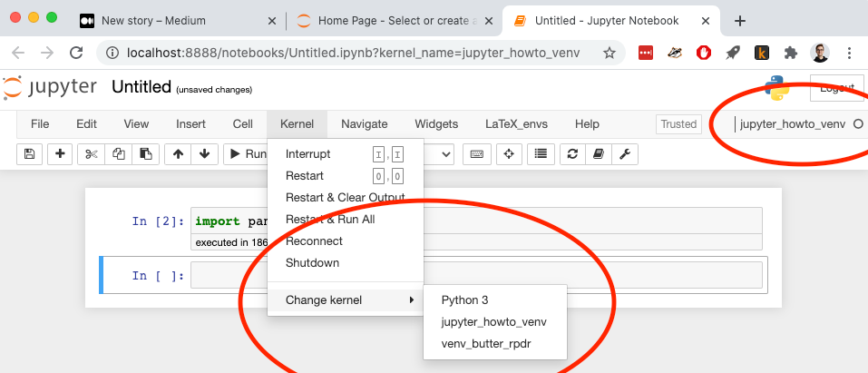Open the Navigate menu
Image resolution: width=868 pixels, height=373 pixels.
point(365,124)
